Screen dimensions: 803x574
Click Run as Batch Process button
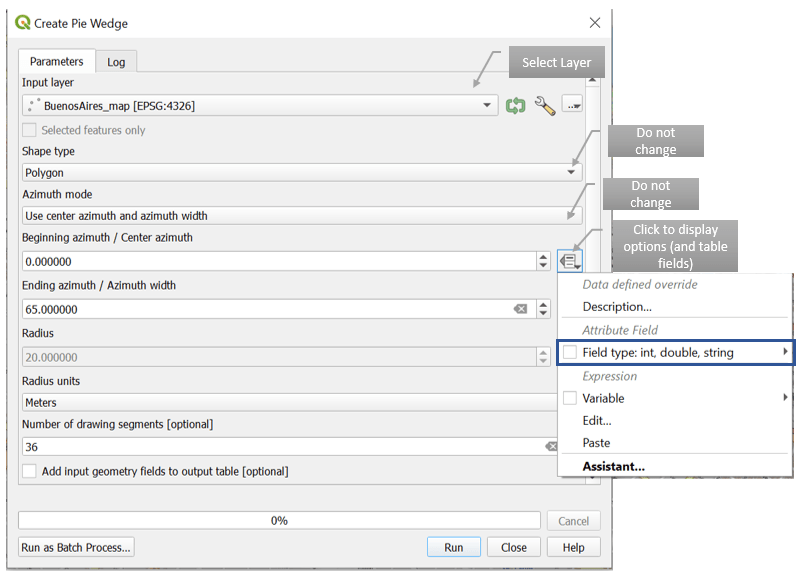tap(76, 547)
